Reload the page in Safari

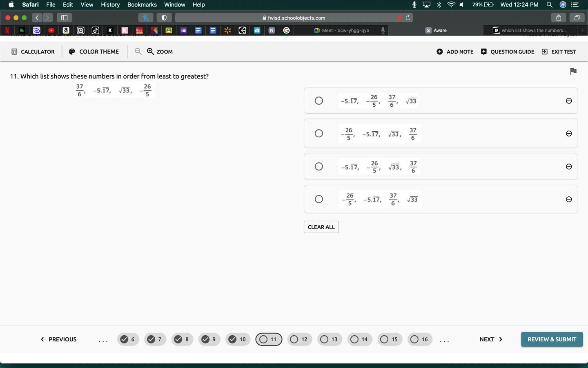[x=408, y=18]
